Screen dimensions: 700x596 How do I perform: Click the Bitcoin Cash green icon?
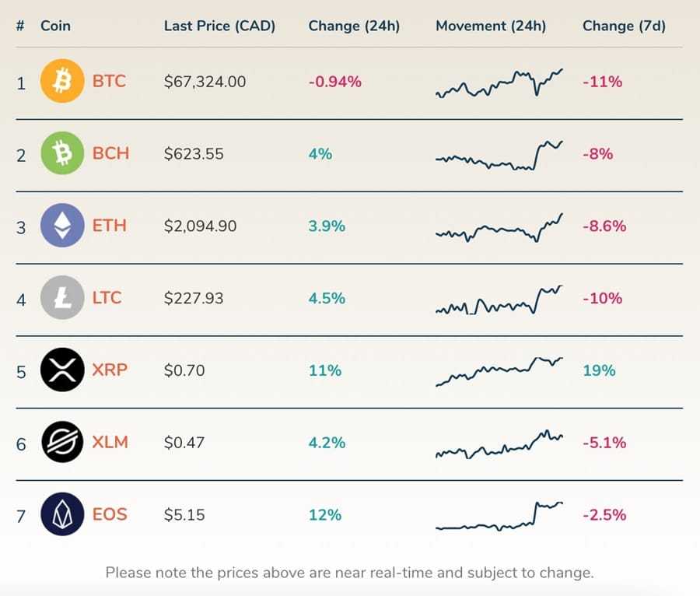(61, 153)
